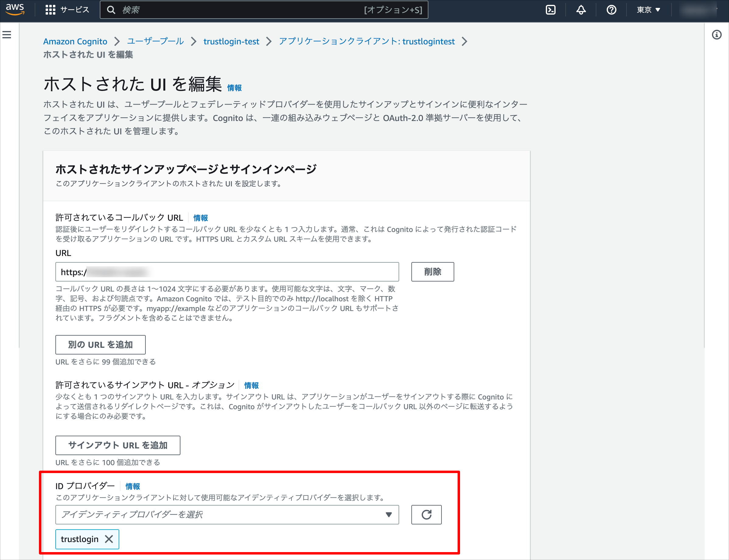The image size is (729, 560).
Task: Click URL をさらに 99 個追加できる text
Action: [x=106, y=362]
